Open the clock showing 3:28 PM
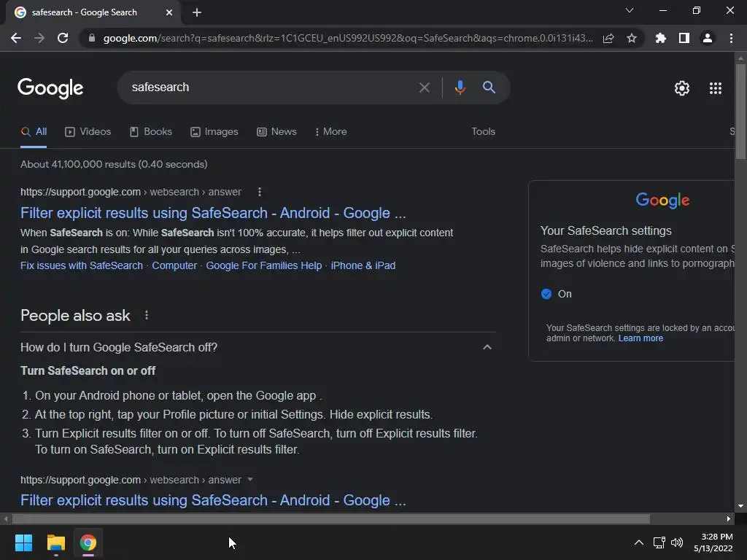This screenshot has width=747, height=560. 713,542
